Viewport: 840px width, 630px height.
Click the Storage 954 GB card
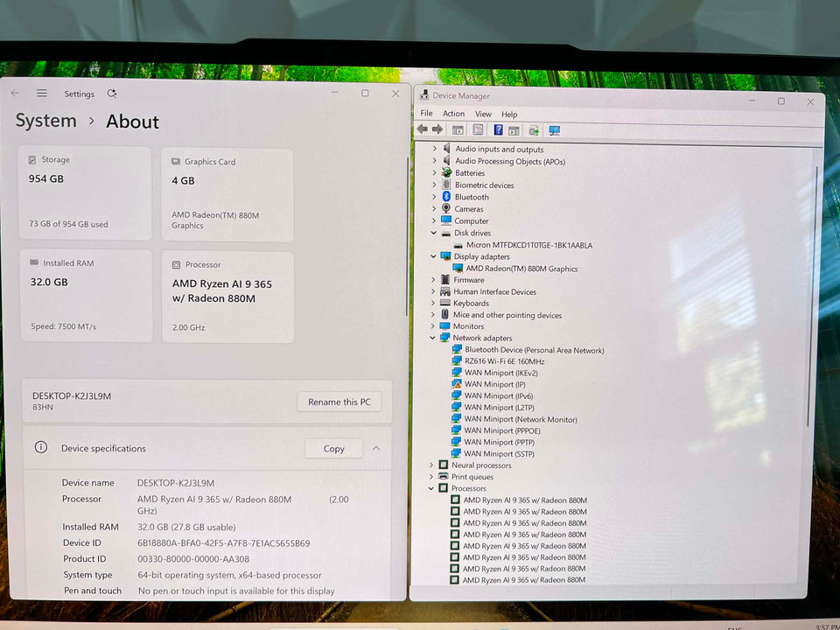click(85, 192)
